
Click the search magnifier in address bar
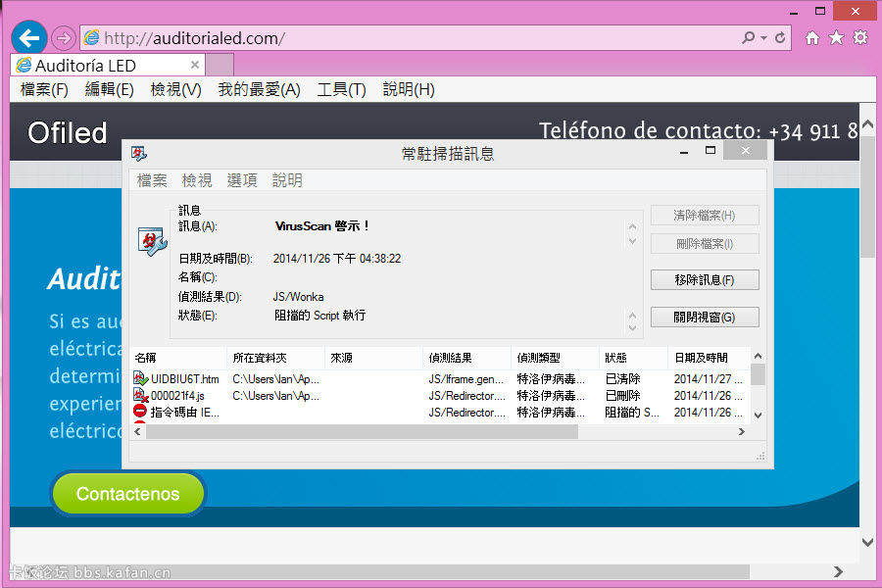pos(748,37)
